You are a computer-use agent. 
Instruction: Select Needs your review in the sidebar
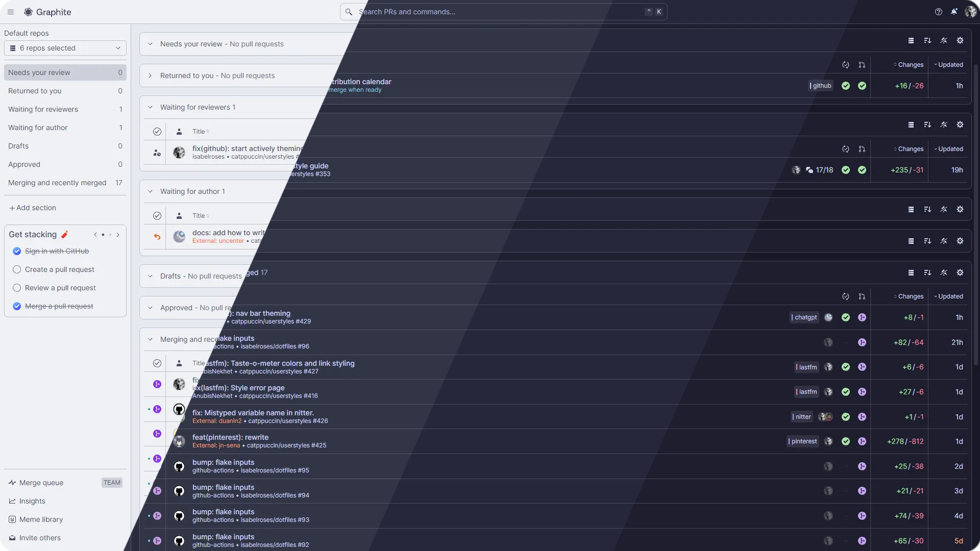65,72
